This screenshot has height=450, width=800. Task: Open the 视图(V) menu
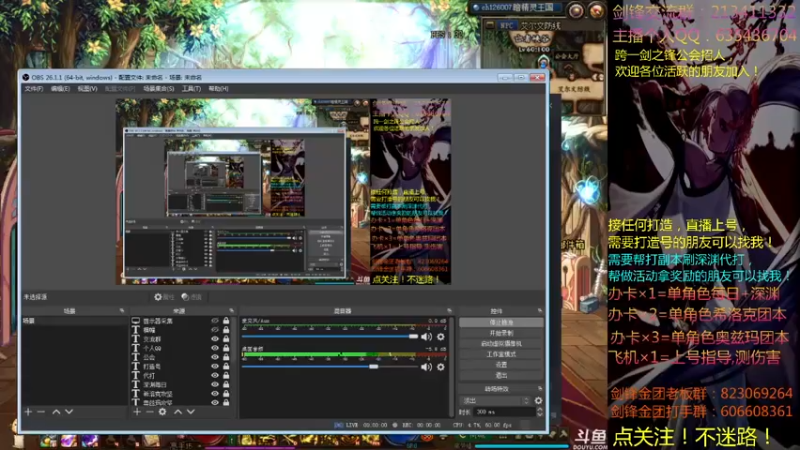(87, 89)
